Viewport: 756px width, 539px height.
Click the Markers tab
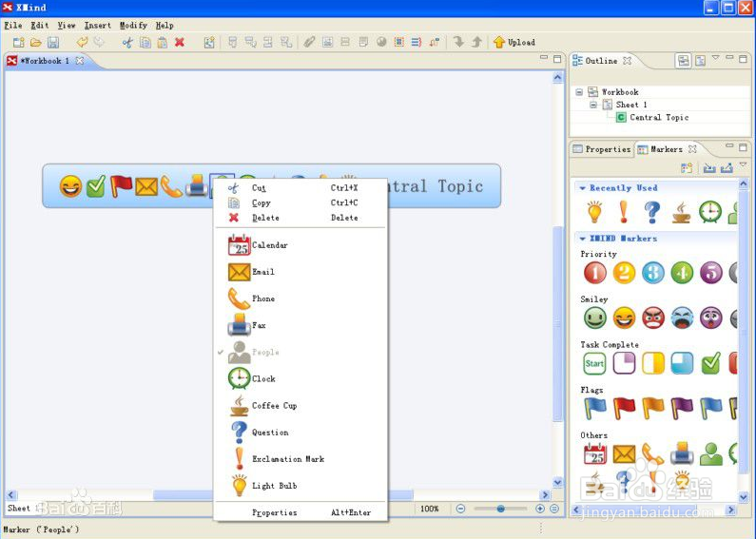pyautogui.click(x=667, y=149)
